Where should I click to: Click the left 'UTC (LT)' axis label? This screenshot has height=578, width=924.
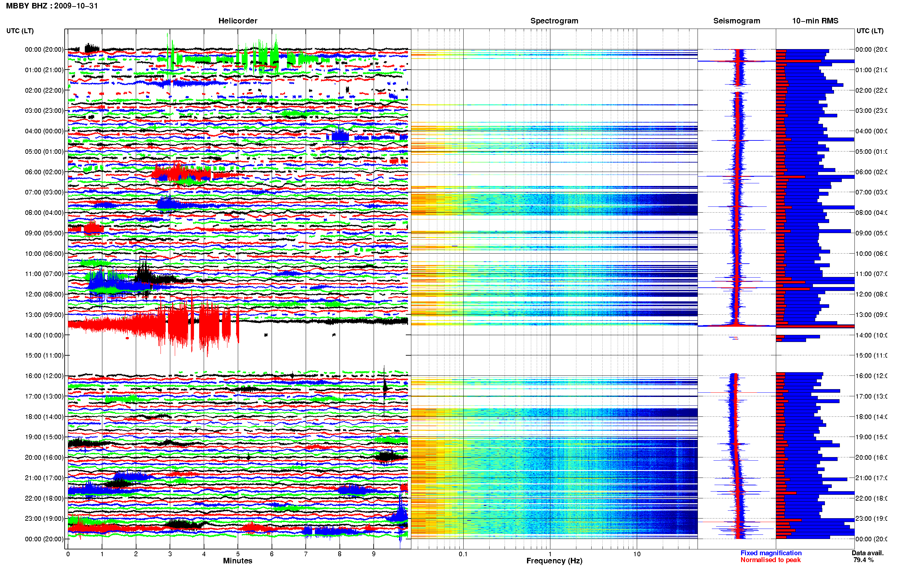coord(20,31)
